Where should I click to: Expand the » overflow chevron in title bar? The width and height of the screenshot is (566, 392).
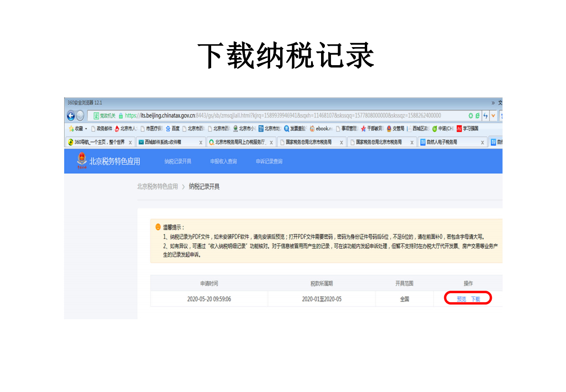click(x=493, y=103)
